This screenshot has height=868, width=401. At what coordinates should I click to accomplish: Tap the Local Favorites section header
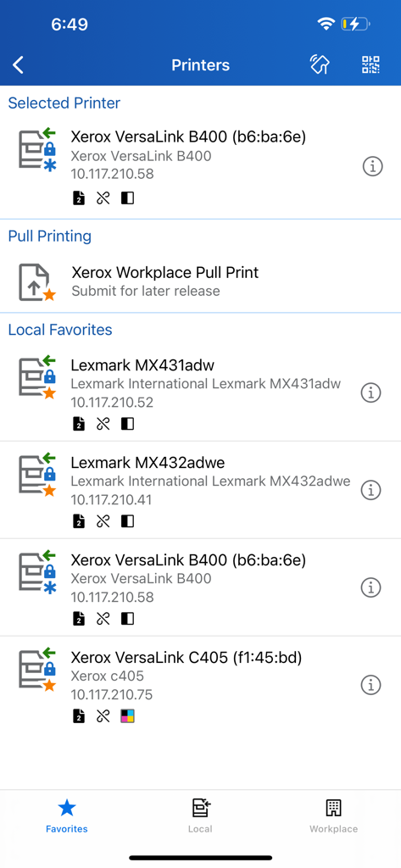point(60,330)
